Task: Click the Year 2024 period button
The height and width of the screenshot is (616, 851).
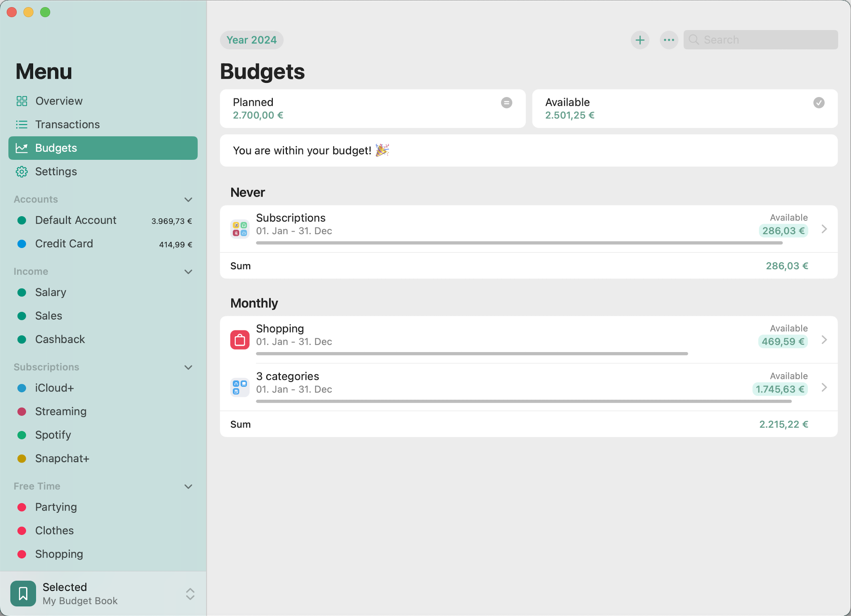Action: (251, 40)
